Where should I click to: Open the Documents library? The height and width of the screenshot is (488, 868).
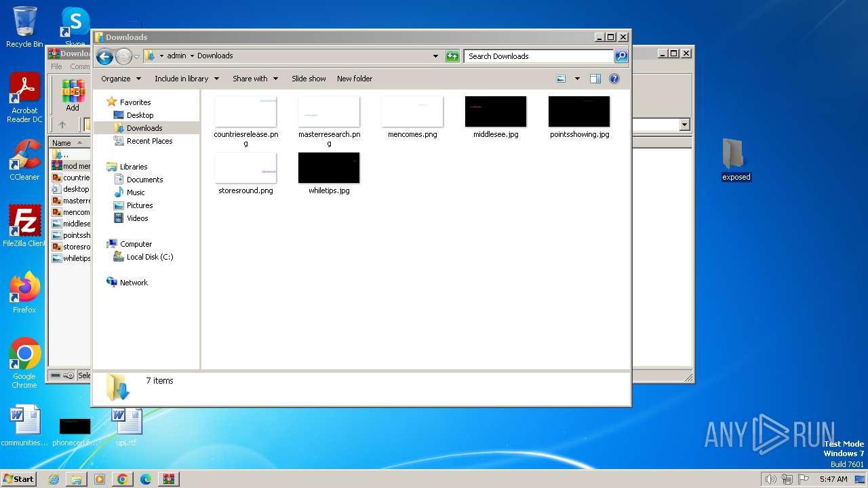tap(144, 180)
